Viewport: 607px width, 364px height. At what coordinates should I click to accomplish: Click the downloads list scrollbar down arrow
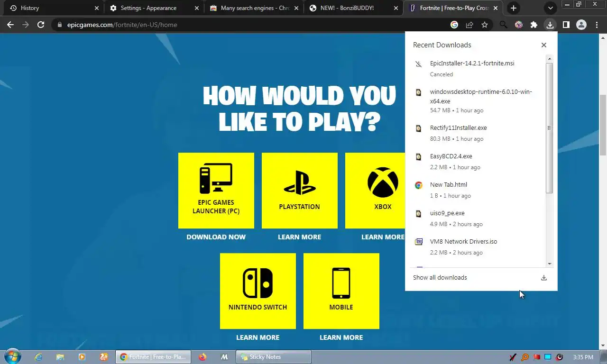click(x=550, y=264)
